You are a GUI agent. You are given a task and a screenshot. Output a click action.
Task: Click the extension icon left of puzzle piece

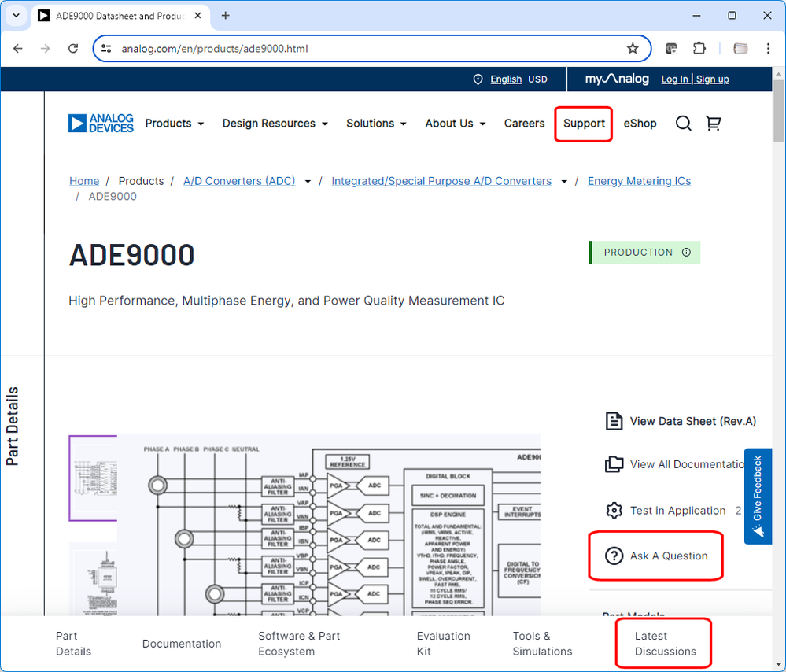pos(671,49)
